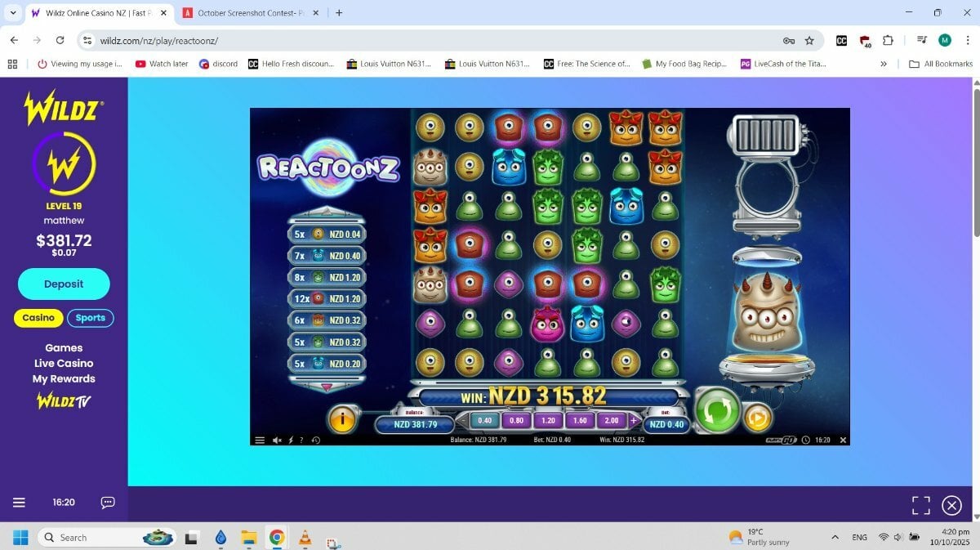Select the 2.00 bet amount

tap(610, 421)
